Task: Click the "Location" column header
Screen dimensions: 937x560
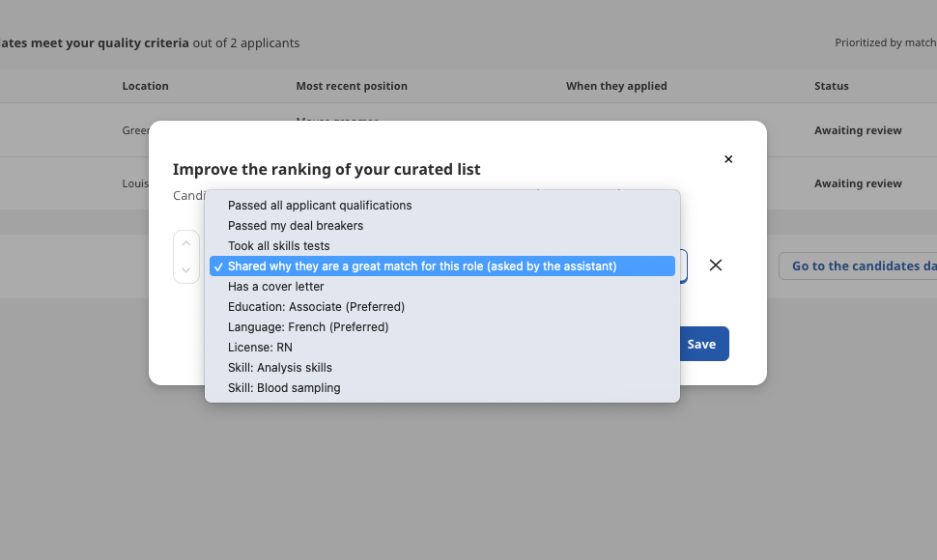Action: pos(145,86)
